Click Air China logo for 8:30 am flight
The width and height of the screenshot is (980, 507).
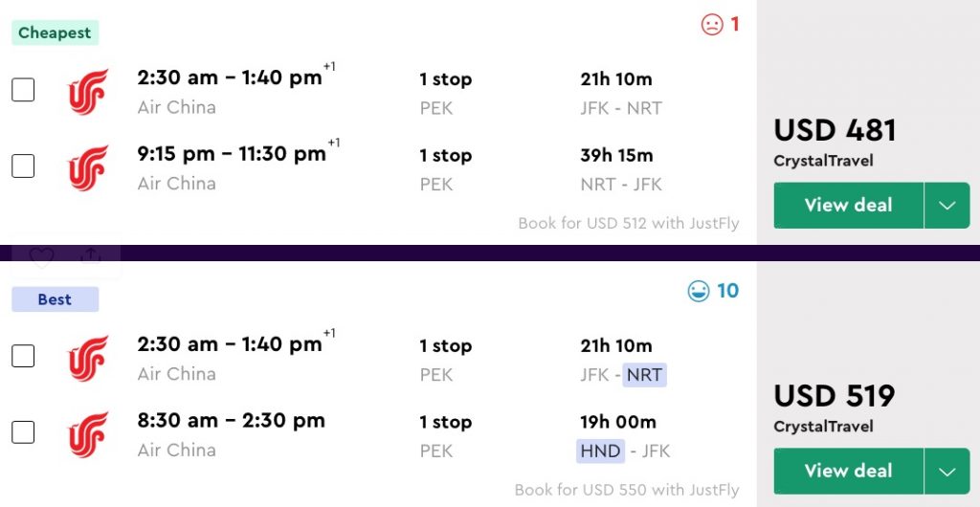point(88,434)
